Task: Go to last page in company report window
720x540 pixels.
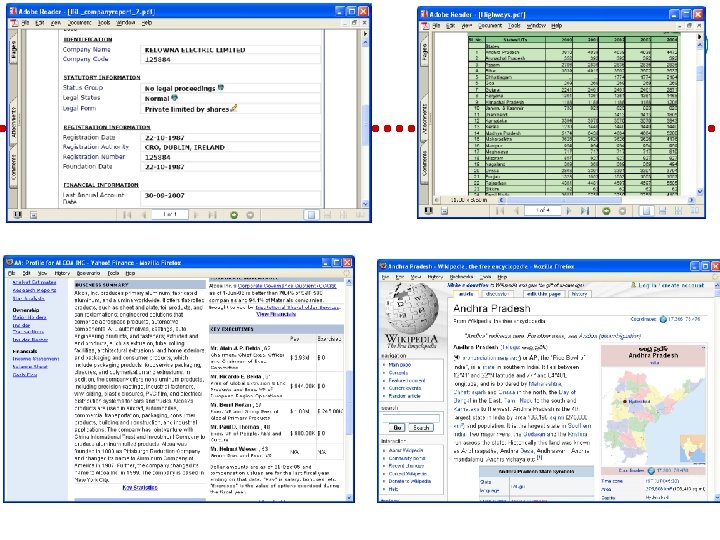Action: 212,215
